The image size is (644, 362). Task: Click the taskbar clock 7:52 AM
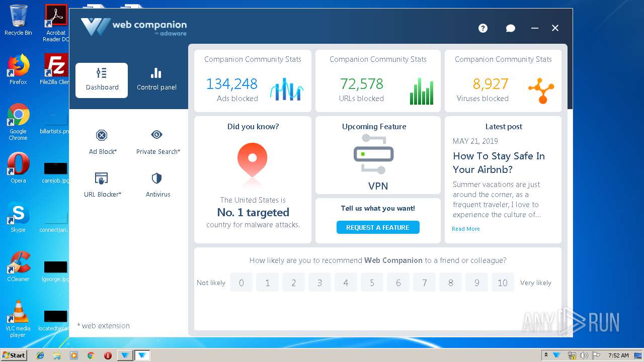(x=618, y=355)
